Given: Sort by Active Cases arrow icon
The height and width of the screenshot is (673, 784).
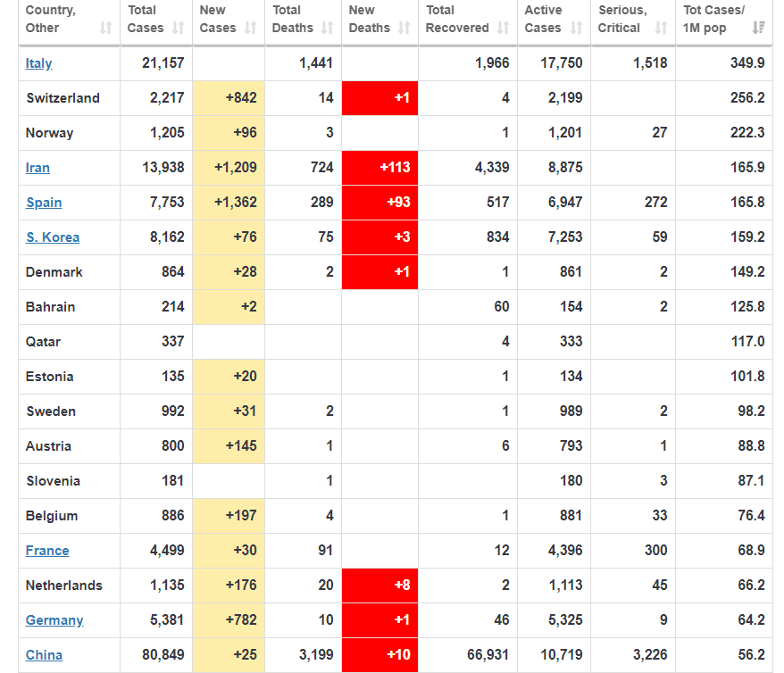Looking at the screenshot, I should [x=576, y=28].
